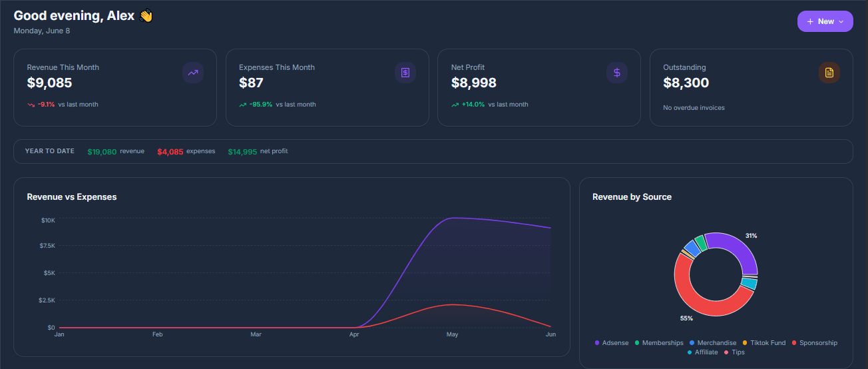Click the green trend arrow under Net Profit
Image resolution: width=868 pixels, height=369 pixels.
click(455, 105)
